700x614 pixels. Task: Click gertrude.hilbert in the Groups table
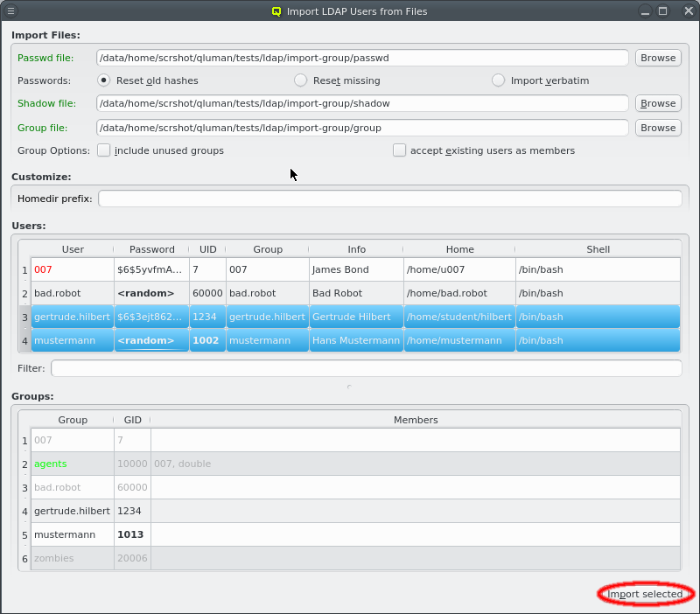click(x=73, y=511)
